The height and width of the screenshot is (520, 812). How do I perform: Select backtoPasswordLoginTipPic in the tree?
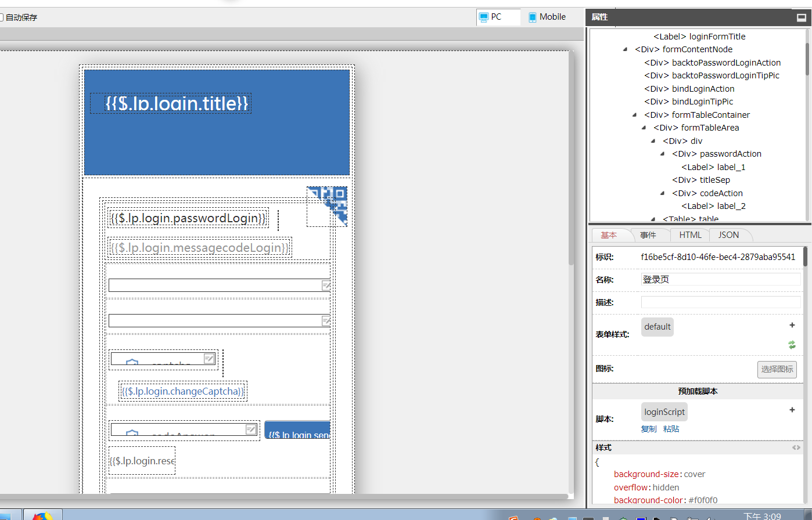coord(712,75)
